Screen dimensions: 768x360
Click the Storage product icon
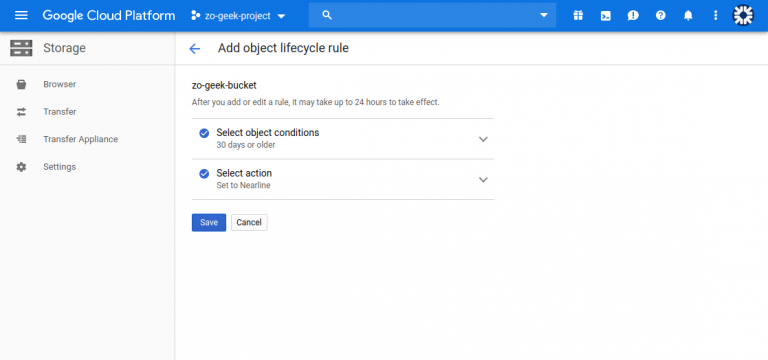(21, 48)
